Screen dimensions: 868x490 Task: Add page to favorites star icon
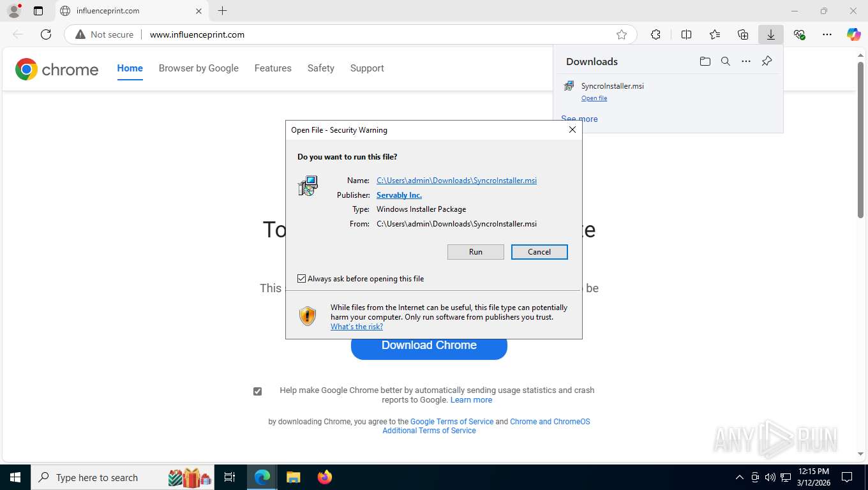tap(622, 34)
